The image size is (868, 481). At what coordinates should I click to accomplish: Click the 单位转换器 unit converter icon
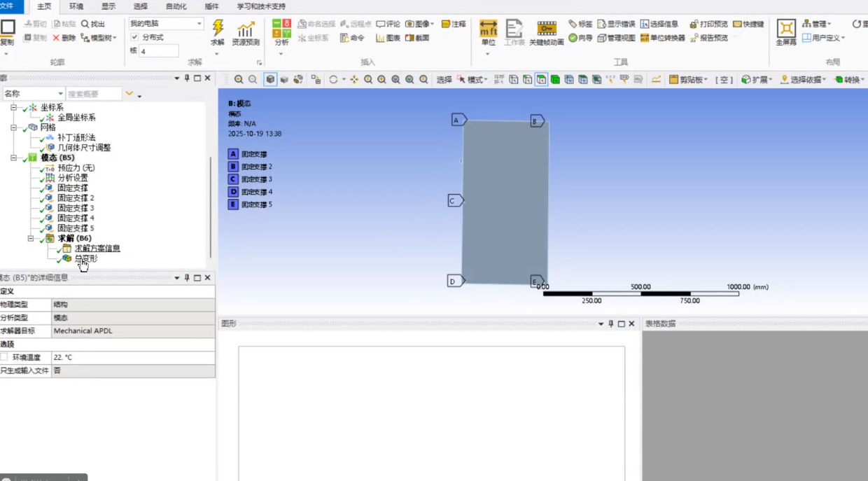[663, 38]
